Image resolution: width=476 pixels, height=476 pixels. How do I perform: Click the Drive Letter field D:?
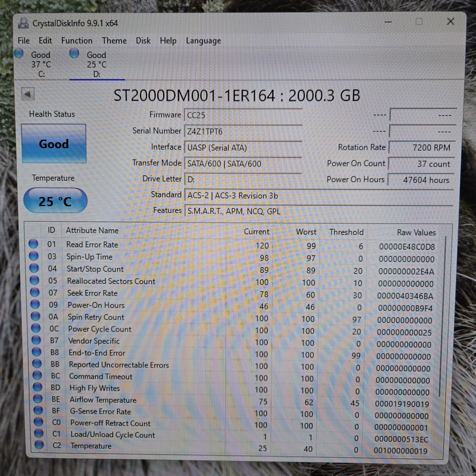coord(243,179)
